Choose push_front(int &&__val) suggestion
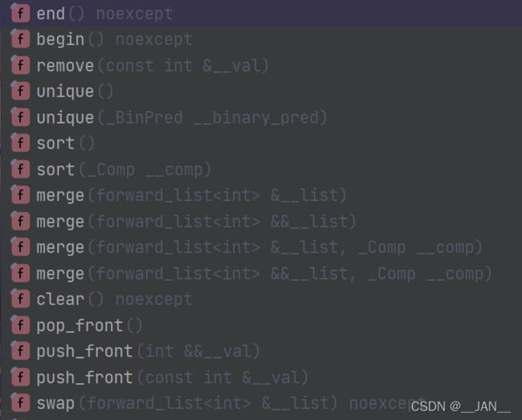 click(x=261, y=351)
